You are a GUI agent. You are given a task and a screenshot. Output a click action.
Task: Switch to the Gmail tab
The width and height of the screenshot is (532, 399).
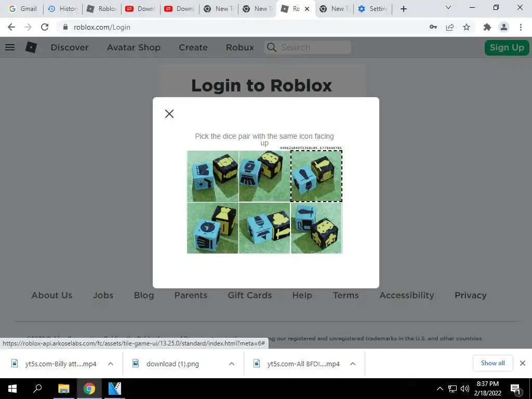pos(23,9)
